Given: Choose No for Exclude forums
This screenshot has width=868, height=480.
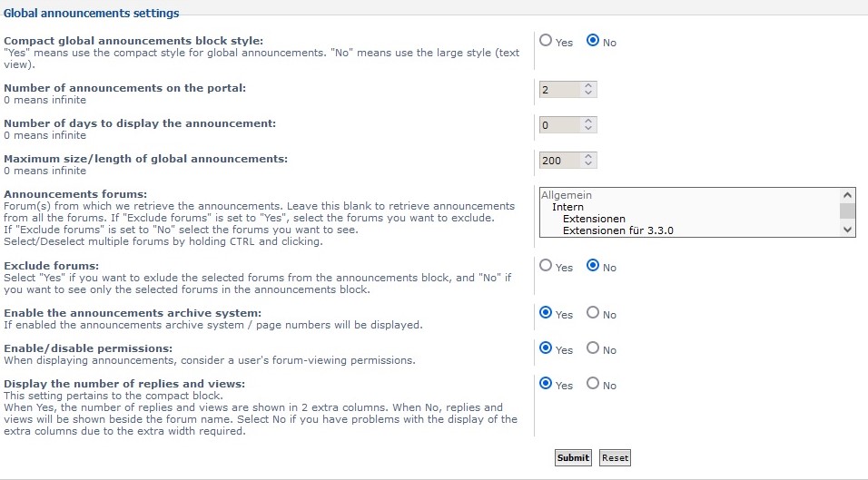Looking at the screenshot, I should [x=593, y=266].
